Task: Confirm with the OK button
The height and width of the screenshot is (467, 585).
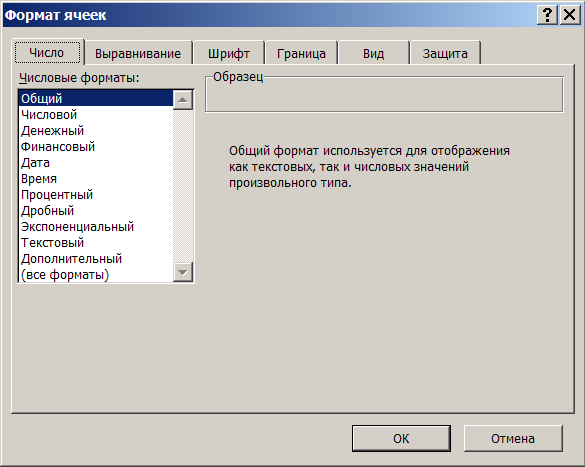Action: click(x=401, y=438)
